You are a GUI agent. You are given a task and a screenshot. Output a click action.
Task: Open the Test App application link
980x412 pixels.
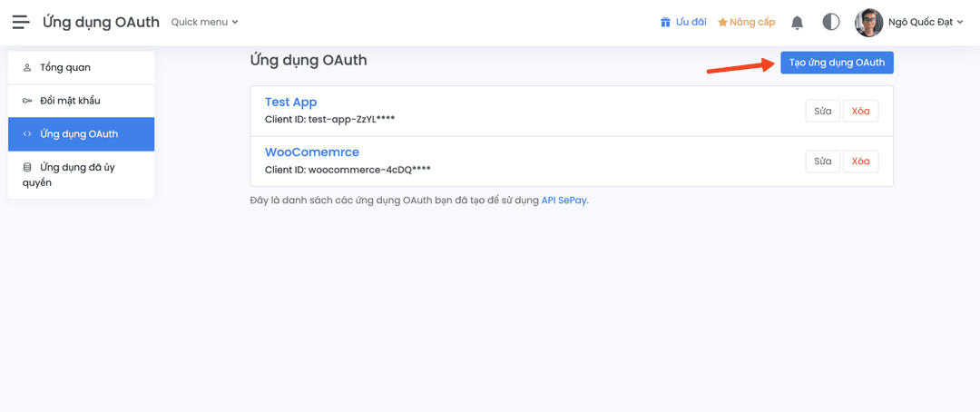pos(290,103)
